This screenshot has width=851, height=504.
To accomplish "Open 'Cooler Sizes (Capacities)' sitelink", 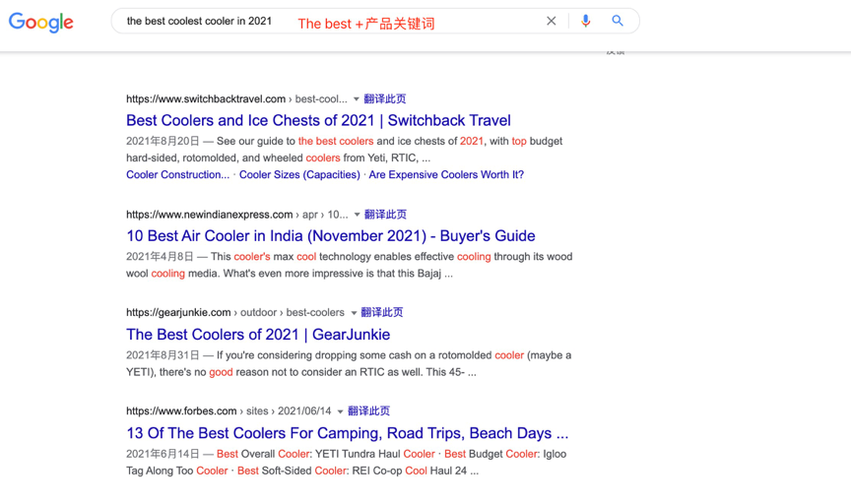I will pyautogui.click(x=299, y=174).
